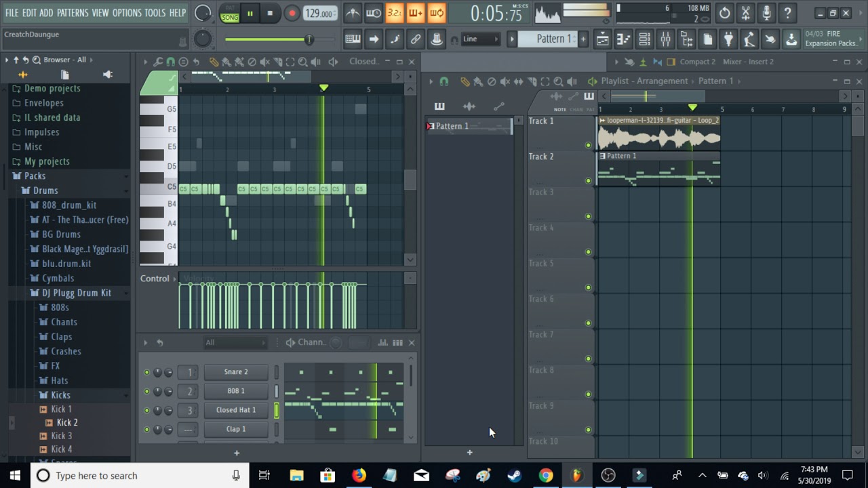Open the Playlist view icon in toolbar
The height and width of the screenshot is (488, 868).
[x=602, y=39]
